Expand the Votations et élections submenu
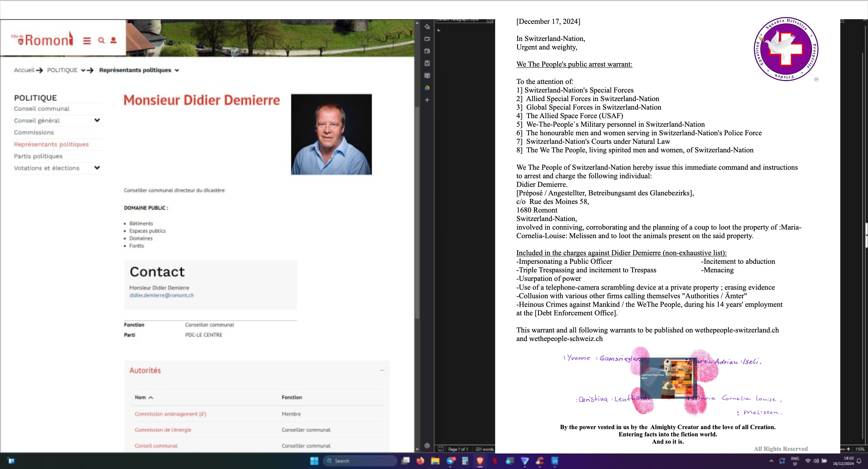Viewport: 868px width, 469px height. click(x=97, y=168)
